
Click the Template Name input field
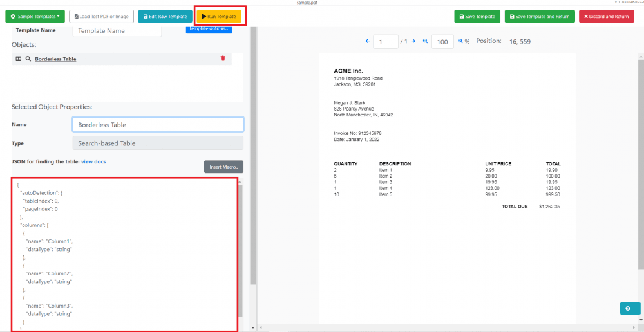(117, 30)
